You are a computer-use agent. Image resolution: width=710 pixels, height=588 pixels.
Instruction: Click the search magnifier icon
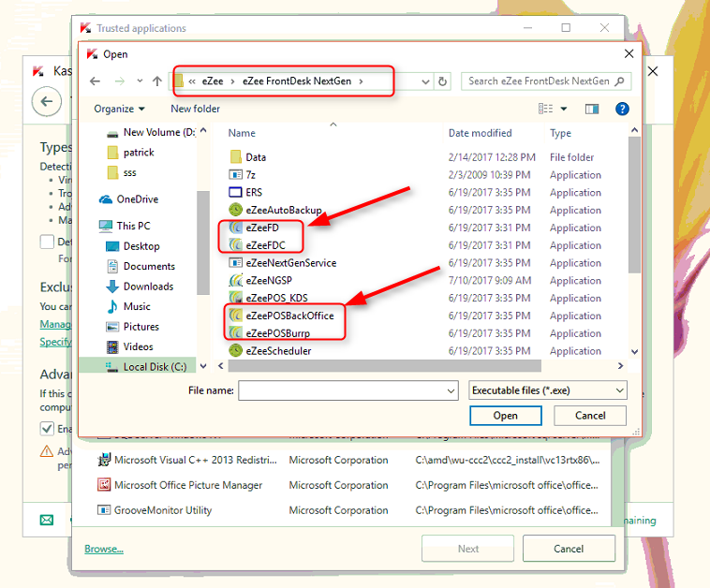point(619,81)
